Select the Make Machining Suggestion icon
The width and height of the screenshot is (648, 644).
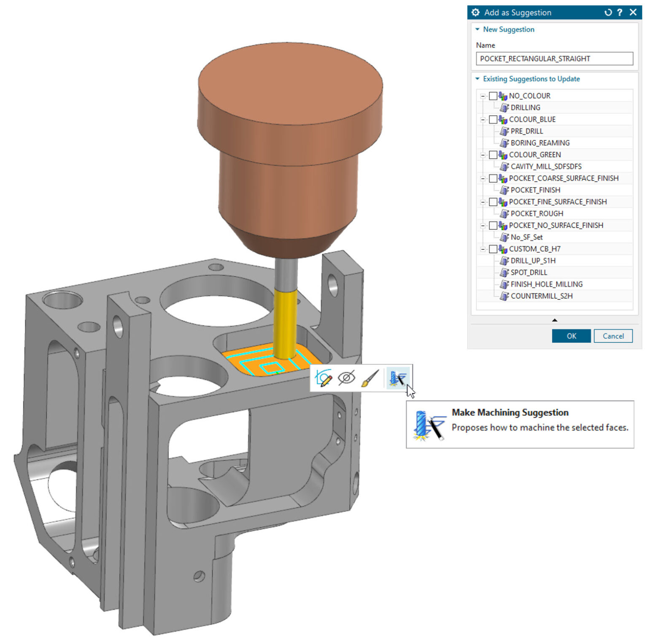tap(398, 378)
